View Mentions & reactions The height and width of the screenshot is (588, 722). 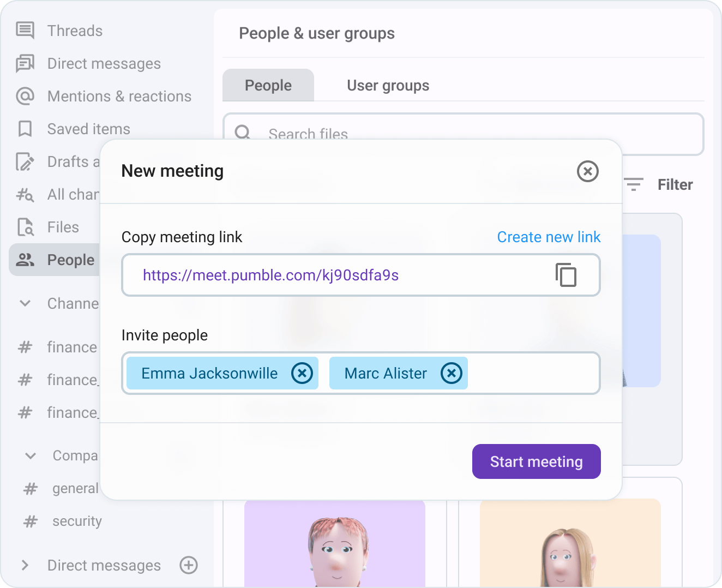coord(119,96)
